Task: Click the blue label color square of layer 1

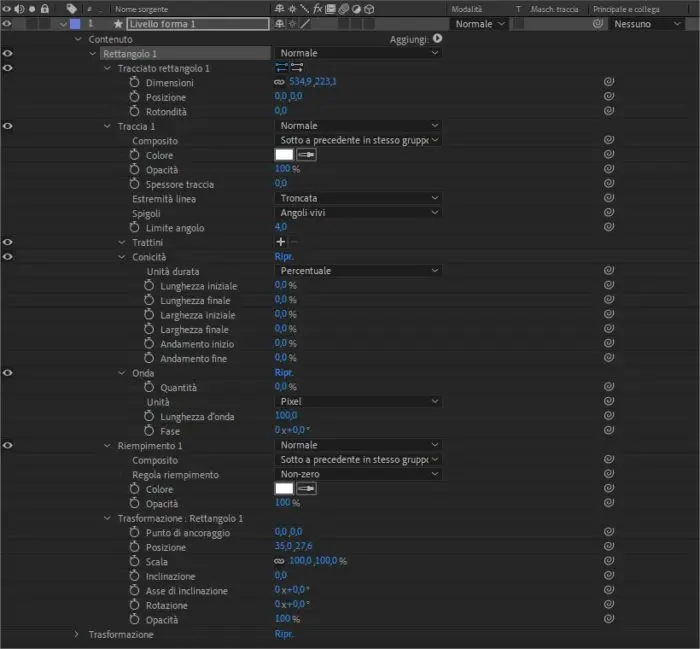Action: 75,24
